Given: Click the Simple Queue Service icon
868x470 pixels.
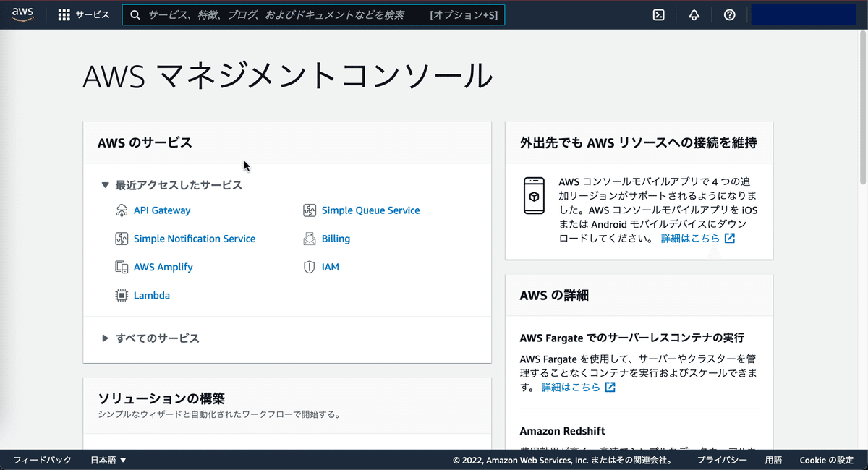Looking at the screenshot, I should pos(310,210).
